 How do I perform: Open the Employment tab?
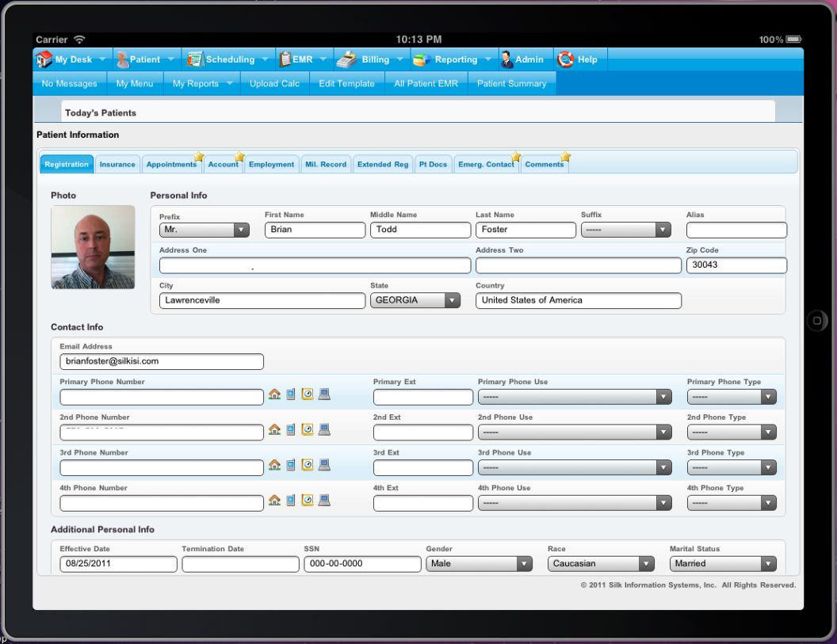click(271, 164)
